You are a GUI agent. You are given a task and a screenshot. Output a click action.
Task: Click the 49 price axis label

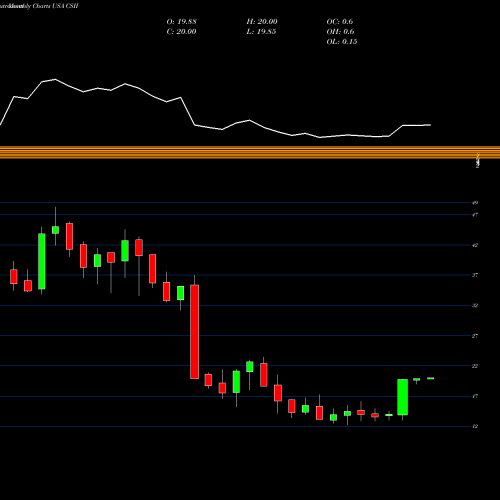(475, 203)
